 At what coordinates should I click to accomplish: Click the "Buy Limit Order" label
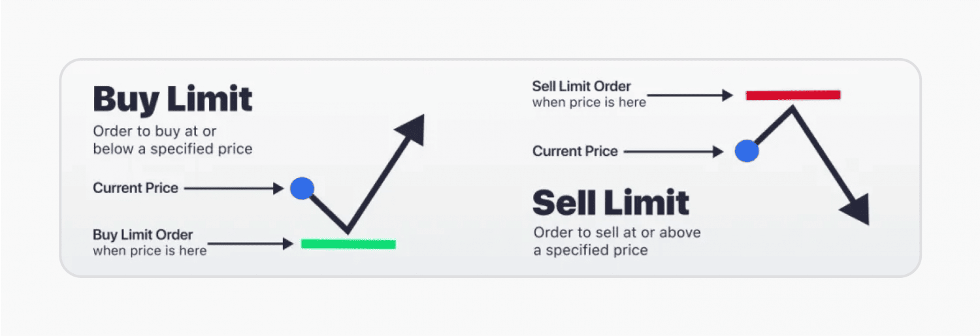click(143, 235)
